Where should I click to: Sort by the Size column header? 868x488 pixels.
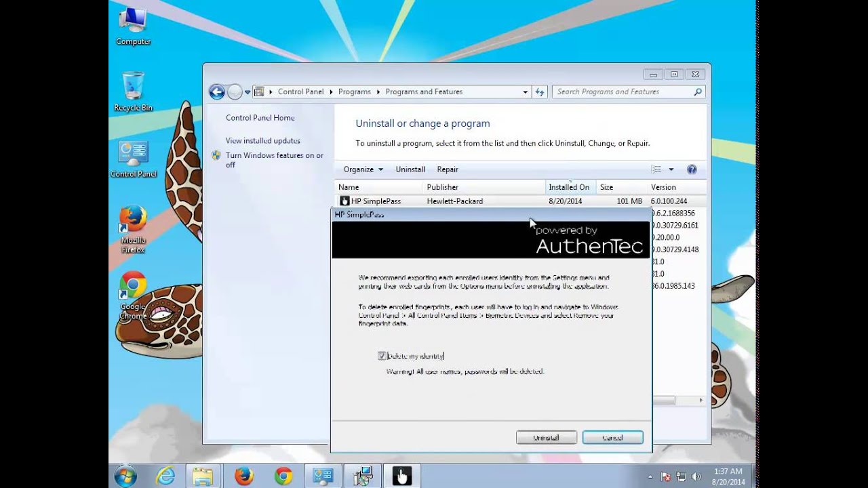point(621,187)
